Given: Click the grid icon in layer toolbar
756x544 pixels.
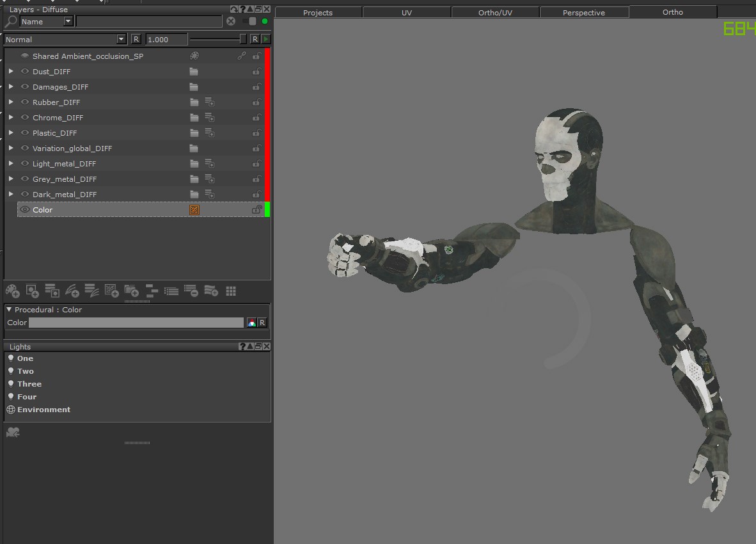Looking at the screenshot, I should pyautogui.click(x=231, y=291).
